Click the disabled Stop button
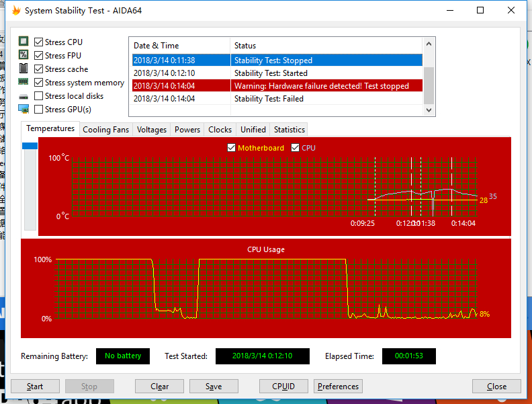The width and height of the screenshot is (532, 404). coord(89,387)
